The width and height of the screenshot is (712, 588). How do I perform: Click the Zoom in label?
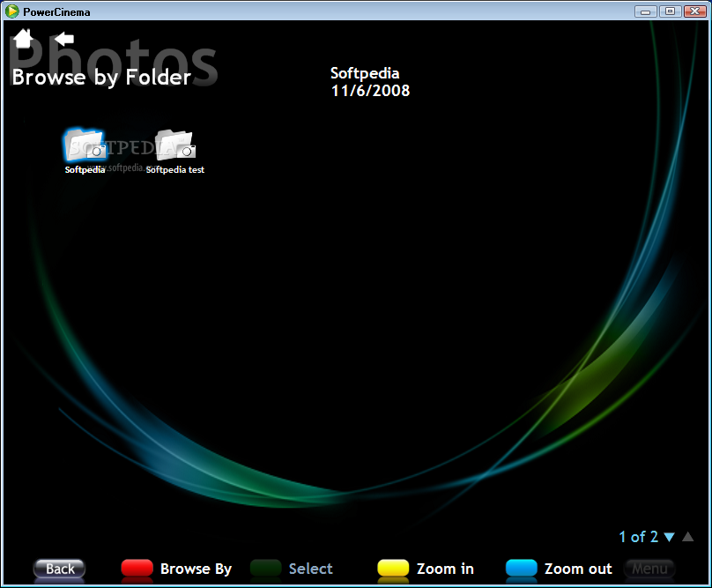click(445, 569)
